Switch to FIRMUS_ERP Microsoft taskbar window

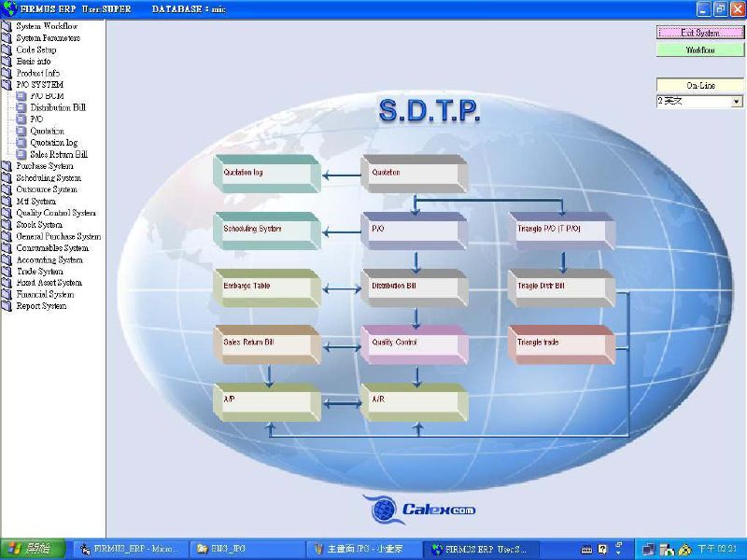(x=131, y=549)
